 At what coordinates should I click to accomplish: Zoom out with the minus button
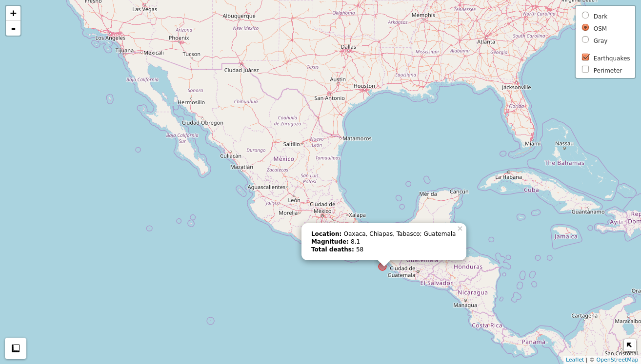click(13, 29)
